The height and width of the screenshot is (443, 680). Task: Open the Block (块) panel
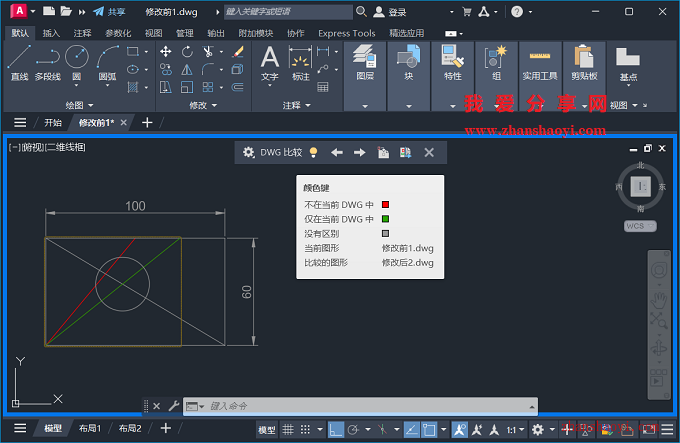pyautogui.click(x=409, y=63)
